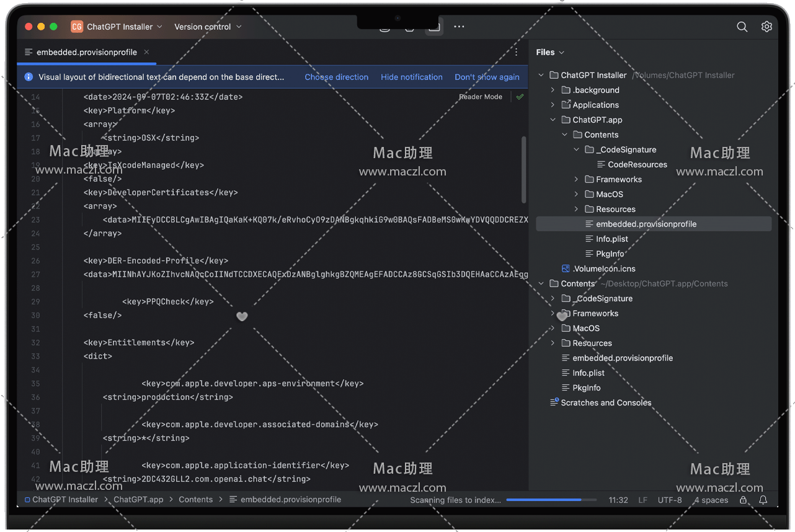Select Info.plist under ChatGPT.app Contents

(x=611, y=239)
